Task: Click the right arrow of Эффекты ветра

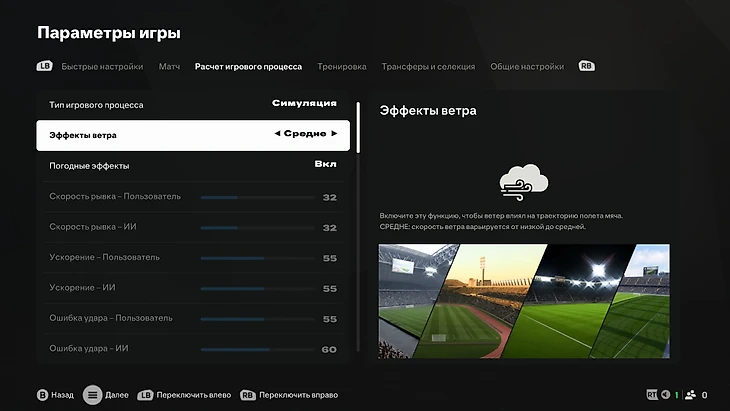Action: pos(334,134)
